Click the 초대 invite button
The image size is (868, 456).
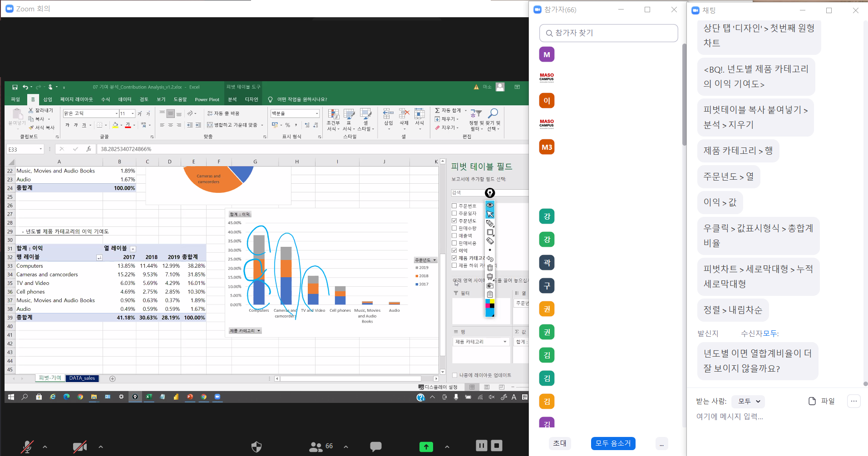coord(560,443)
